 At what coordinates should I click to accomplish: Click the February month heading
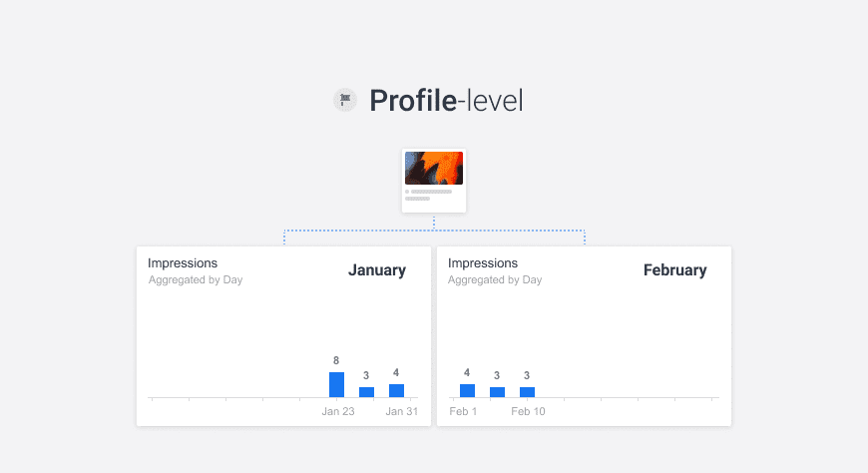point(674,269)
